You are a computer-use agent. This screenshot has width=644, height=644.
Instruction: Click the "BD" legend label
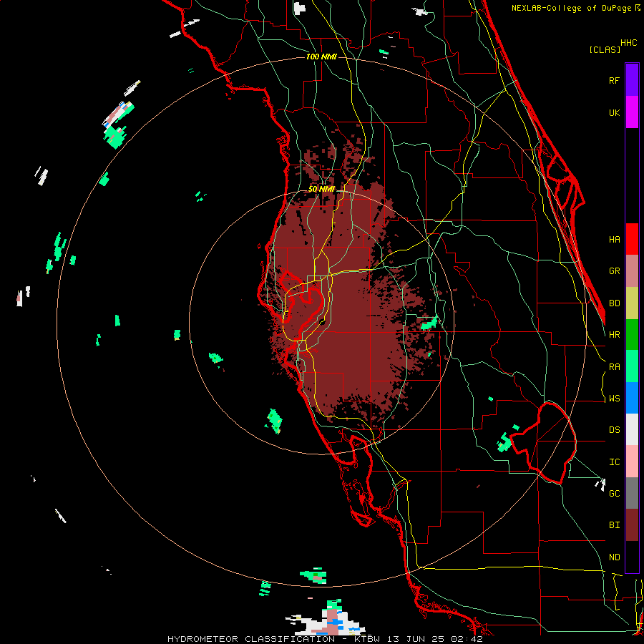pyautogui.click(x=614, y=303)
